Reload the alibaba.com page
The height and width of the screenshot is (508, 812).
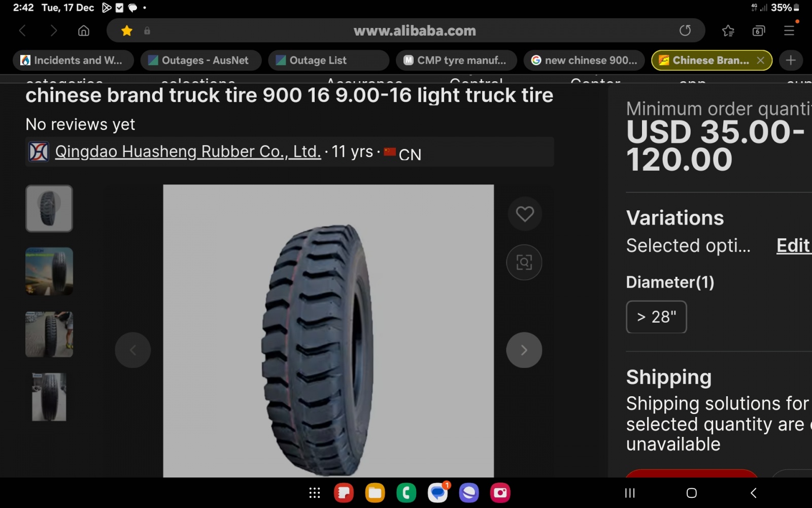click(685, 30)
